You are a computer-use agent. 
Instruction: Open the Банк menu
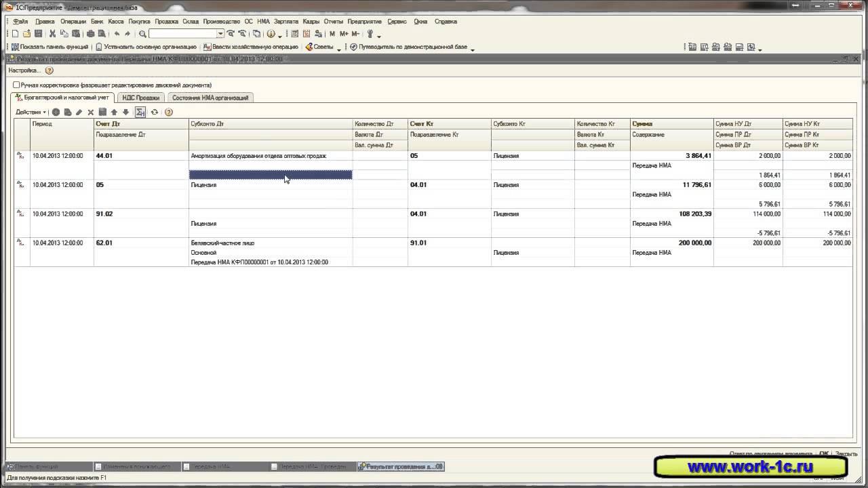pos(97,21)
